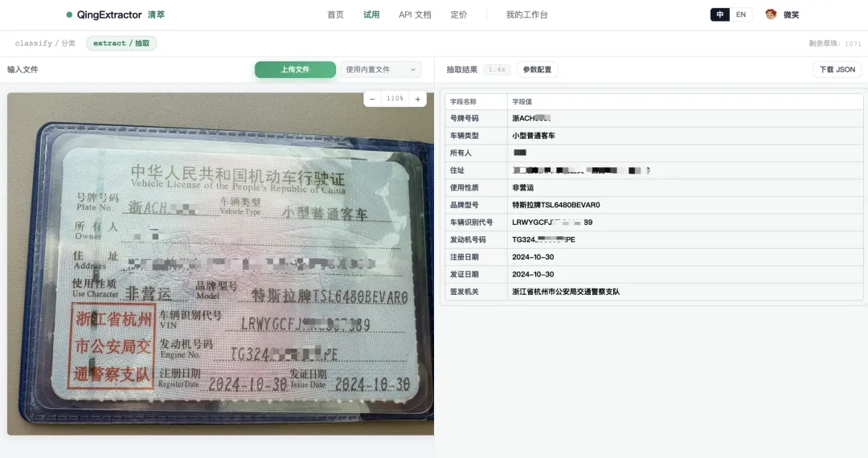Click the 上传文件 upload button
This screenshot has height=458, width=868.
pos(295,70)
